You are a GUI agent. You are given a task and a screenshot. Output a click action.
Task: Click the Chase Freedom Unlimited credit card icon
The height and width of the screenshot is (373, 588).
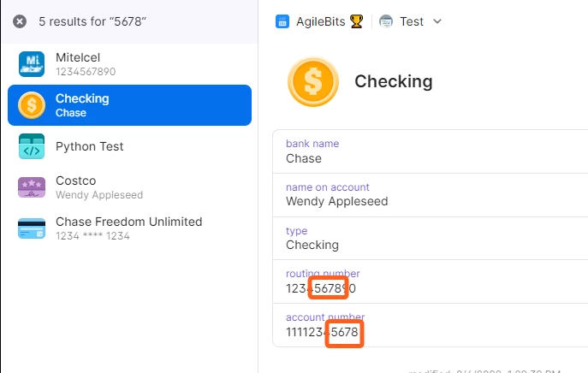[32, 228]
